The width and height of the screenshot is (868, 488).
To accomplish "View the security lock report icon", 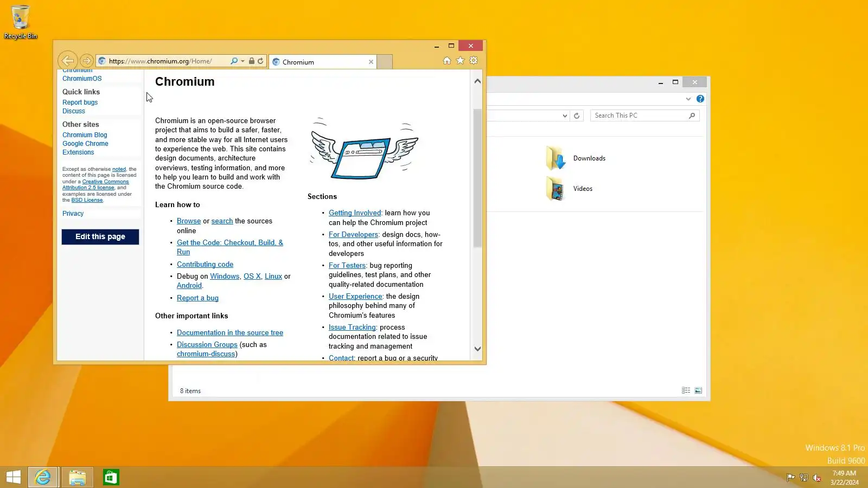I will pyautogui.click(x=252, y=61).
